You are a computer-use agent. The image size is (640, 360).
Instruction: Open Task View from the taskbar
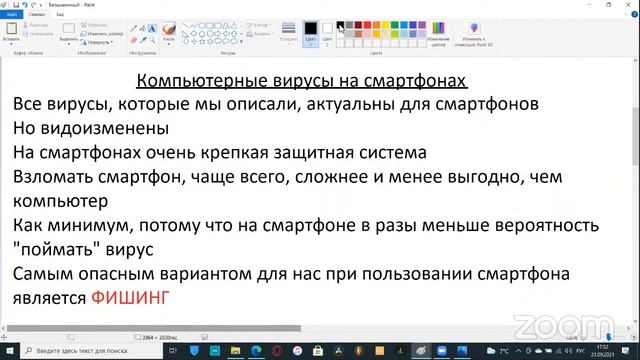[173, 351]
